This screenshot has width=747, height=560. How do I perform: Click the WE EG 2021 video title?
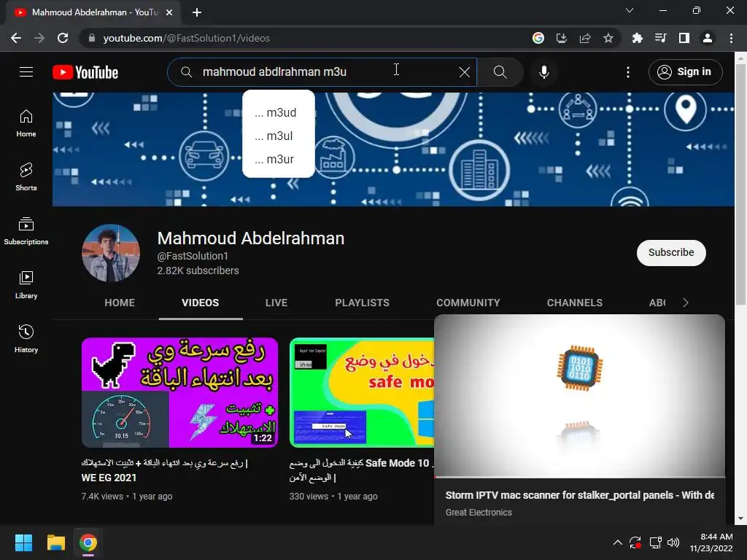(165, 470)
